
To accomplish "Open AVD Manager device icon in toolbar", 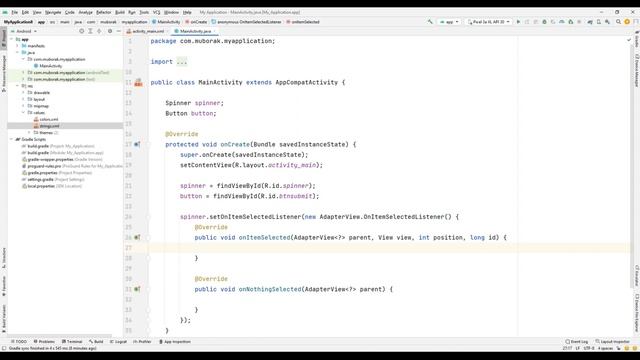I will pyautogui.click(x=599, y=22).
